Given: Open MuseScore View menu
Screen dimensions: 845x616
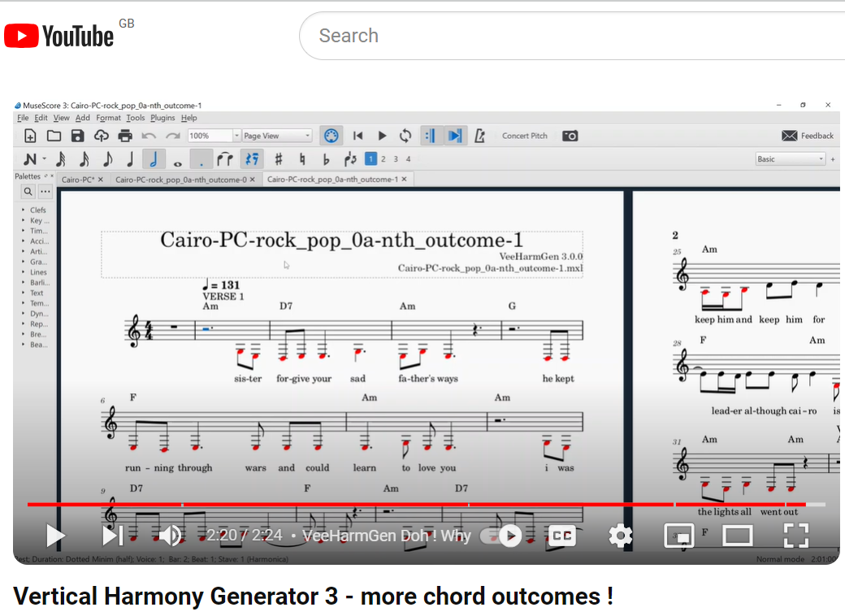Looking at the screenshot, I should click(x=61, y=118).
